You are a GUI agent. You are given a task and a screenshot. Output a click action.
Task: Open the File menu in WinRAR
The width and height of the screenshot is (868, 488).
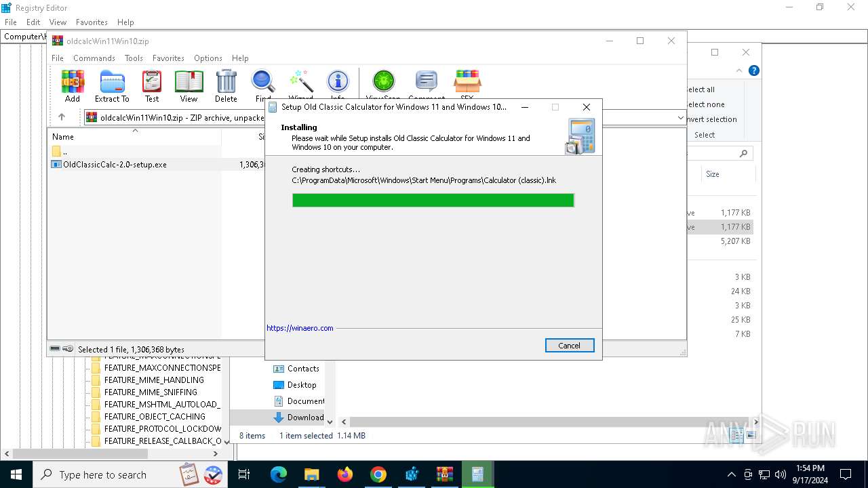(x=58, y=58)
